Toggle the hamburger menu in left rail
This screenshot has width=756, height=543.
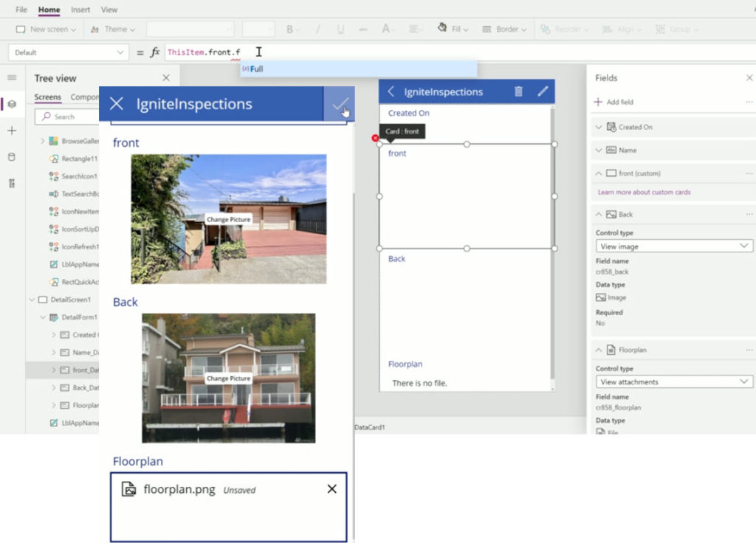point(12,77)
